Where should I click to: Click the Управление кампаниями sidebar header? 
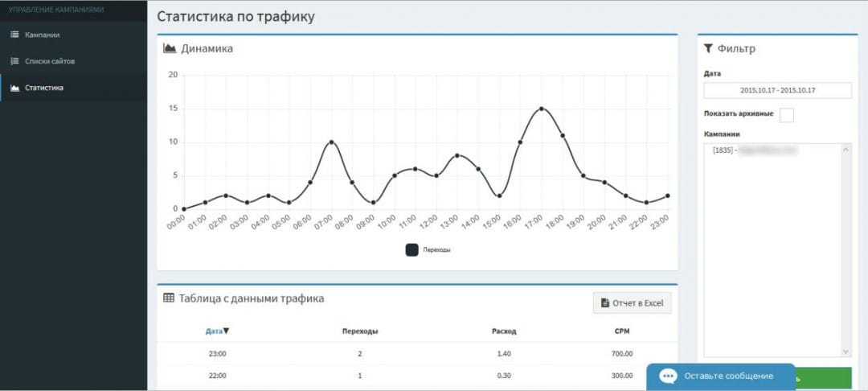tap(56, 10)
